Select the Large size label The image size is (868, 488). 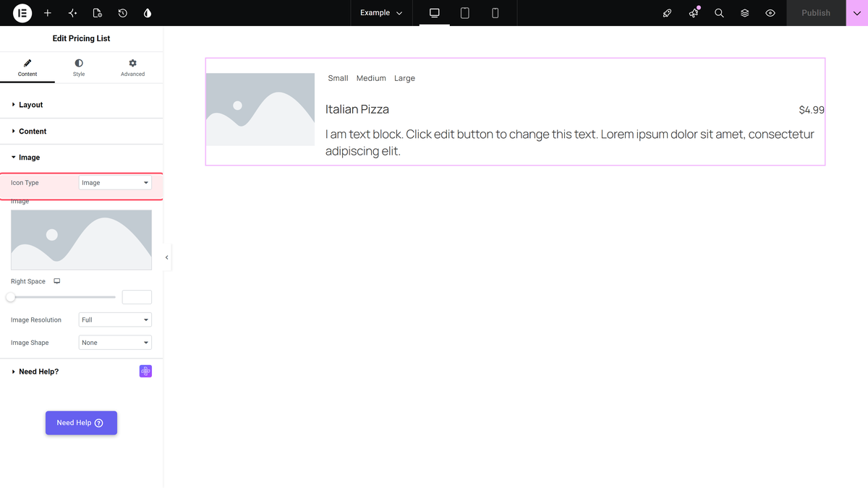coord(404,78)
